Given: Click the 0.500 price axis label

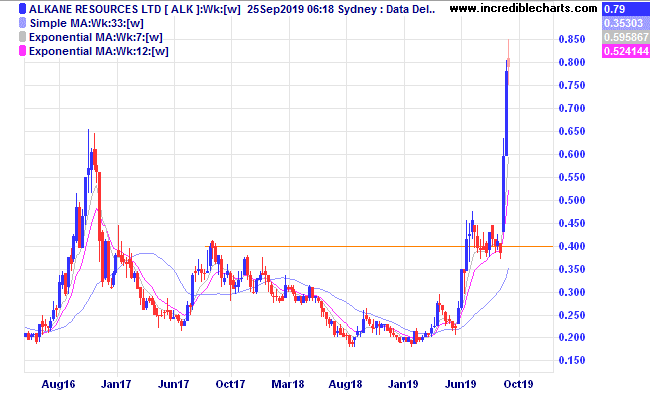Looking at the screenshot, I should (x=572, y=200).
